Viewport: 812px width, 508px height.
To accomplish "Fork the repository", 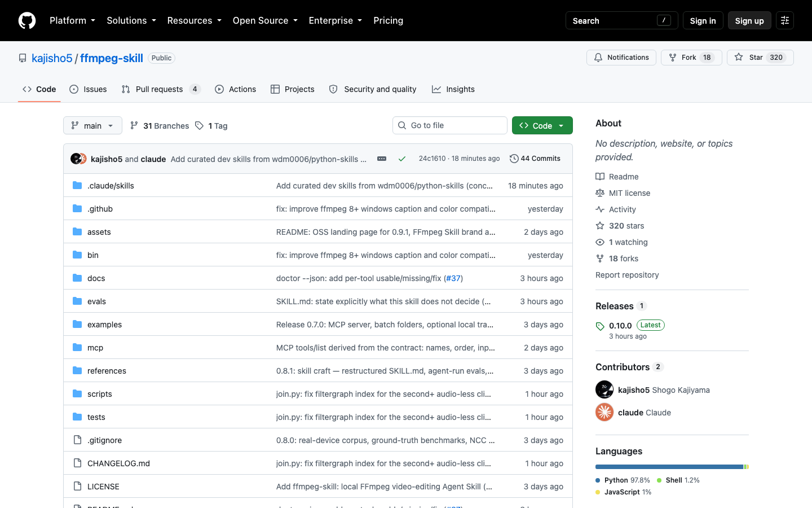I will click(x=691, y=58).
